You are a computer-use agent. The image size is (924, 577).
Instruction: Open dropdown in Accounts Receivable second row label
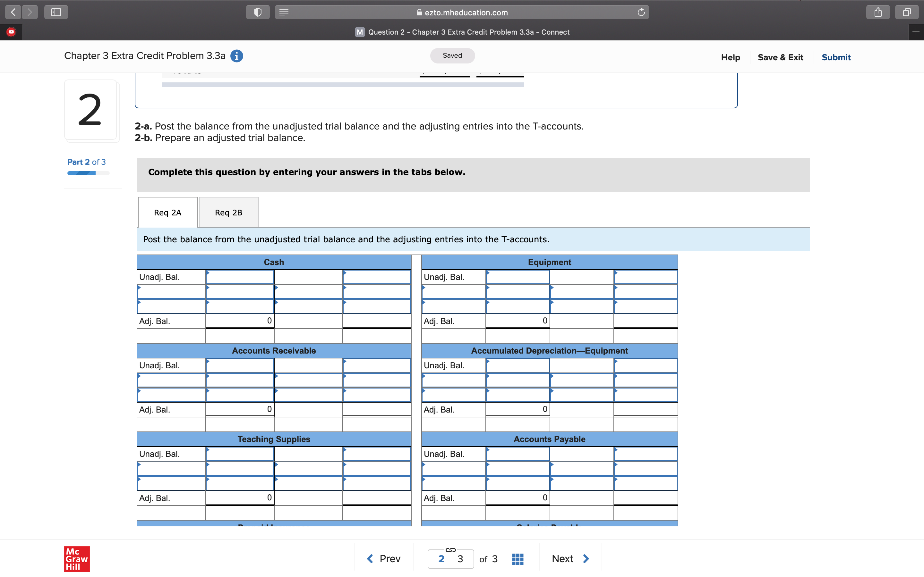tap(171, 380)
